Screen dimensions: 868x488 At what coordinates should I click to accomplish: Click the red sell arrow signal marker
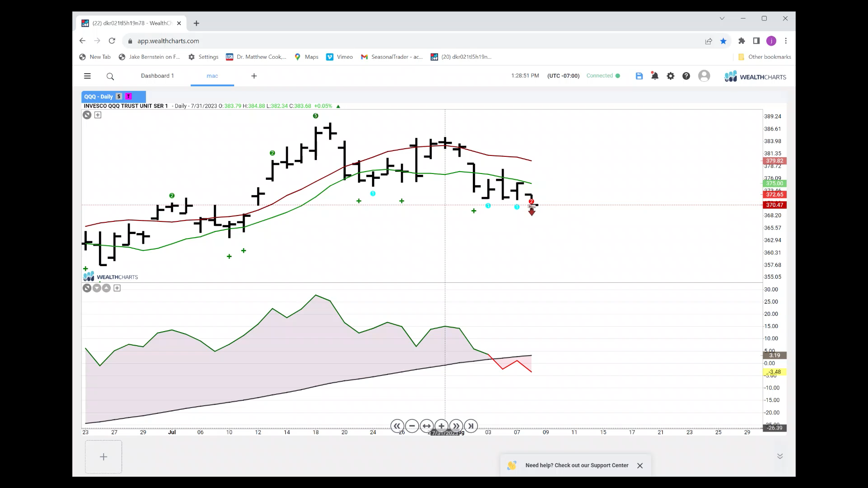[x=532, y=211]
